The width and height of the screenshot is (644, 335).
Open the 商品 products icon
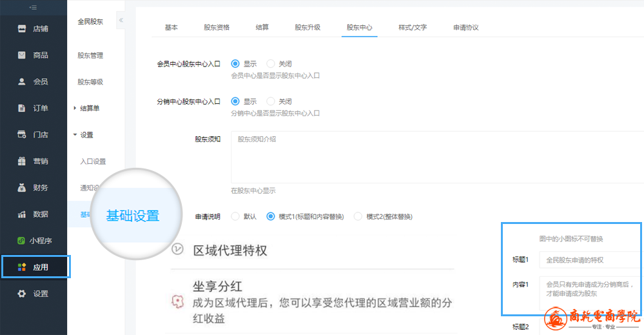point(22,55)
